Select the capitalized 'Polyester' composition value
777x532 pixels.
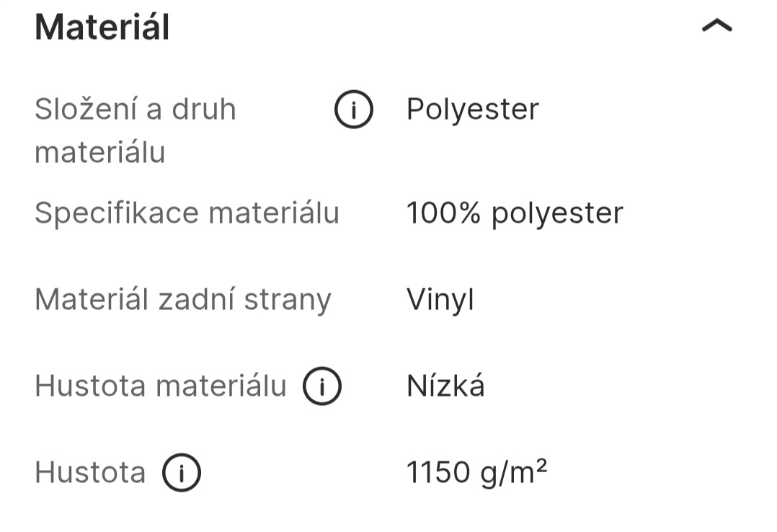pyautogui.click(x=472, y=110)
